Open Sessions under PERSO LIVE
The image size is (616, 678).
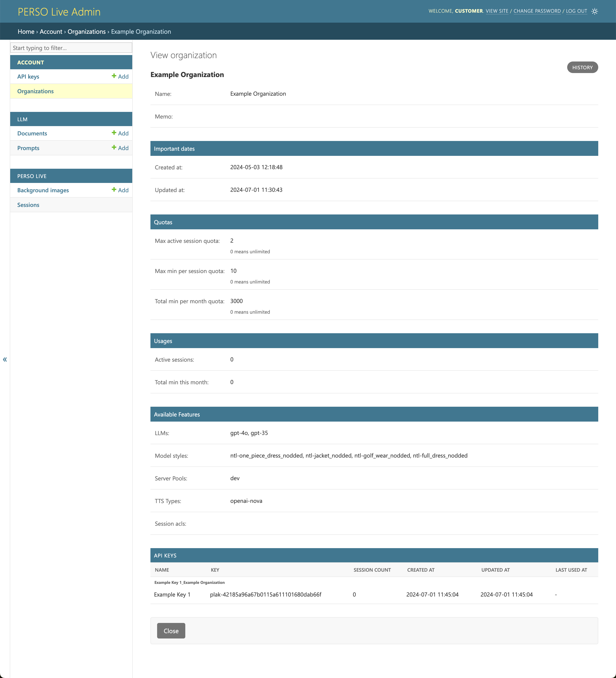tap(28, 205)
